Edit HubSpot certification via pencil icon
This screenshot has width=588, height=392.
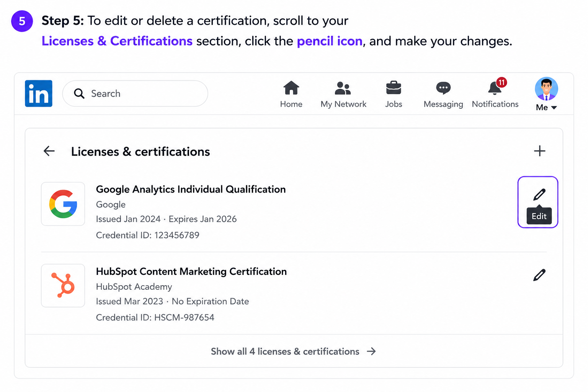[x=539, y=275]
